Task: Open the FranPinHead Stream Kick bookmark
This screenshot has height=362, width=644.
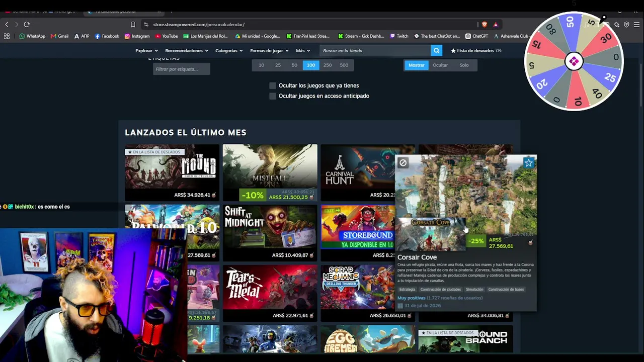Action: click(308, 36)
